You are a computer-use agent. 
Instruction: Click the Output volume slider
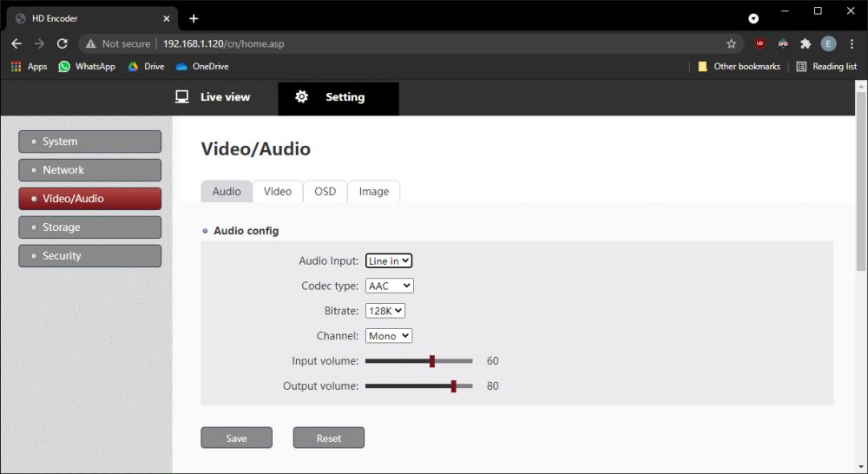(x=419, y=386)
